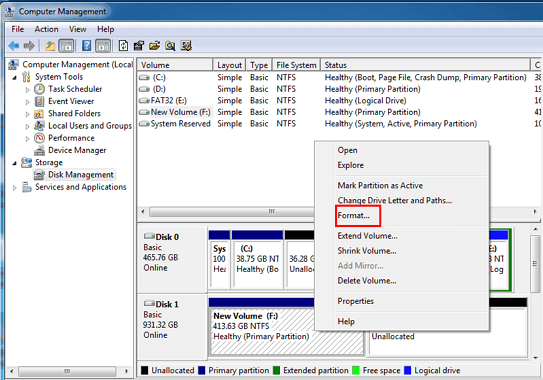This screenshot has height=380, width=543.
Task: Click the Disk Management icon in tree
Action: tap(39, 175)
